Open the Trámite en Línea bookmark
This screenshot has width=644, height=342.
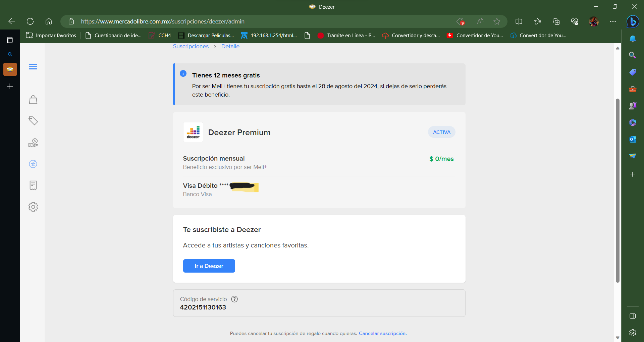(x=346, y=36)
